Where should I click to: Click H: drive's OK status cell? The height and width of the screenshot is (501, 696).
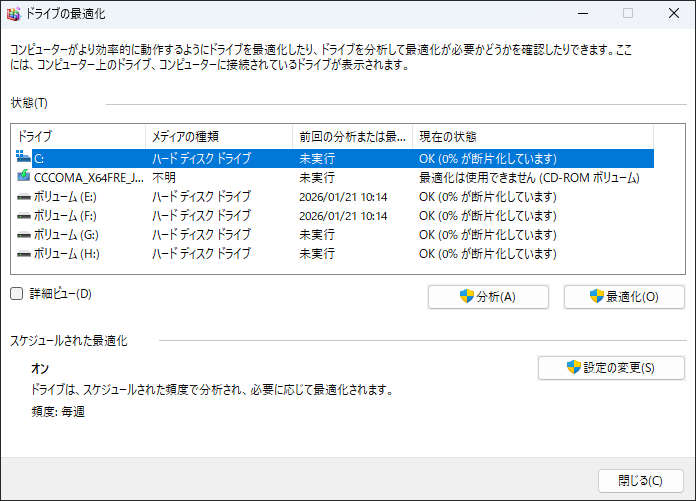(x=487, y=254)
